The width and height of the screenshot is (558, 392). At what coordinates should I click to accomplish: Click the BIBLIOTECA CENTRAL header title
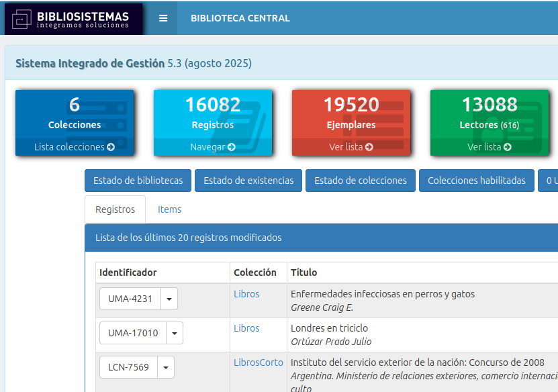(x=240, y=18)
